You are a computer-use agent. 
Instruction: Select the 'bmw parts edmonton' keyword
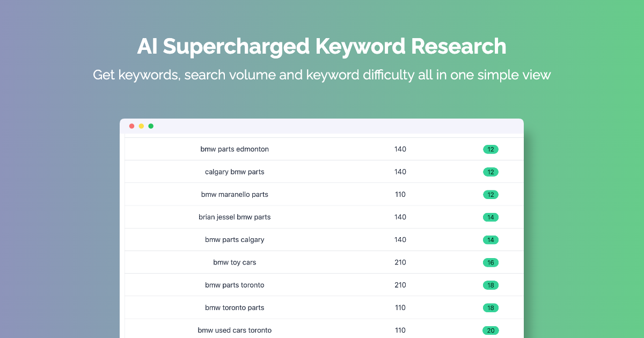(x=235, y=149)
